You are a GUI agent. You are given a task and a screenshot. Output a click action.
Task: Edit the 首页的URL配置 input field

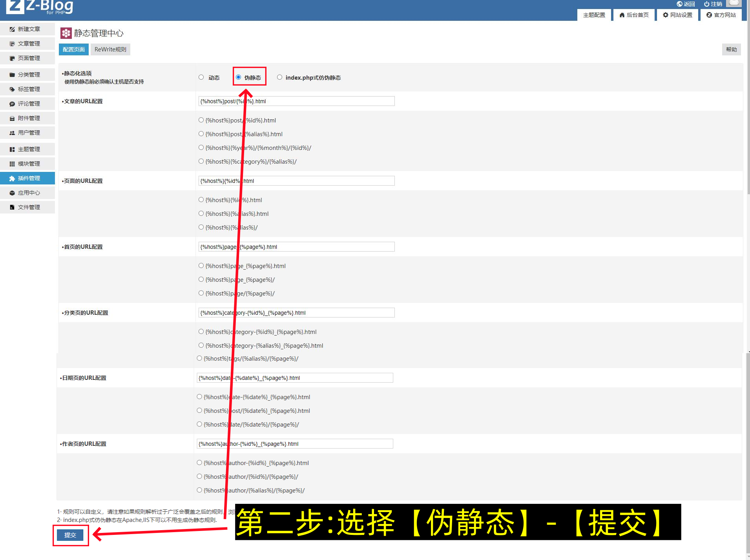296,246
